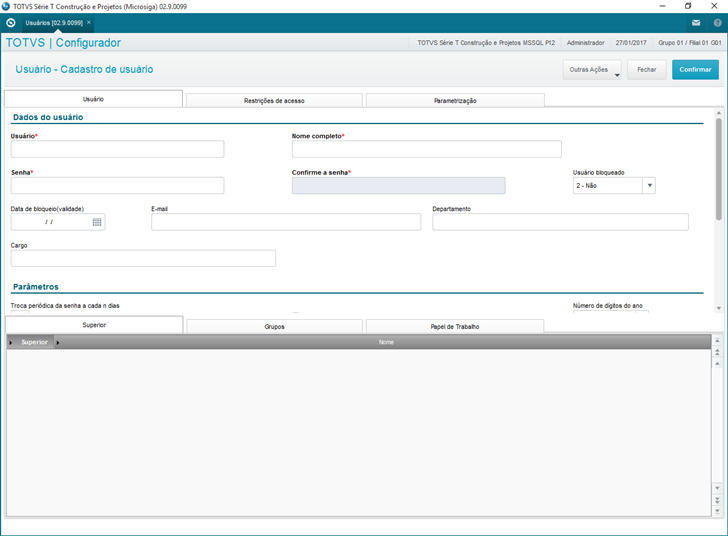Click left arrow of Superior column header
The height and width of the screenshot is (536, 728).
(x=11, y=343)
